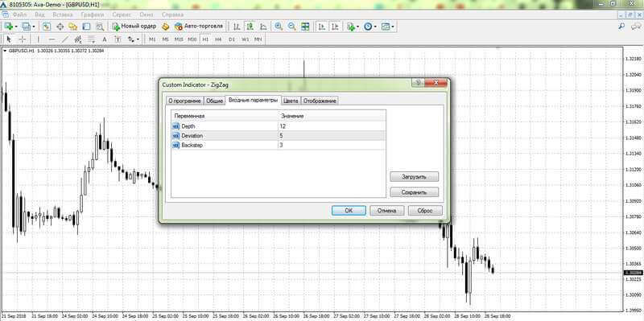Screen dimensions: 644x321
Task: Zoom in on the chart
Action: (279, 27)
